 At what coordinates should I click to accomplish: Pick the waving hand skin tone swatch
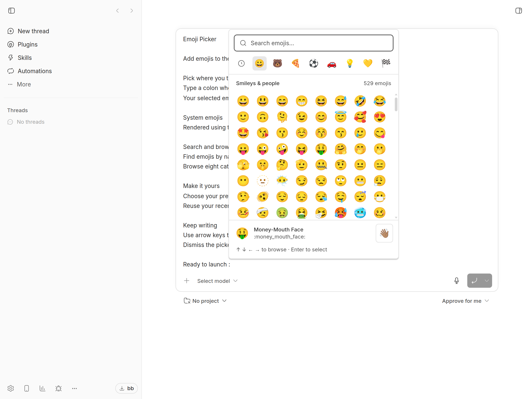click(x=384, y=233)
